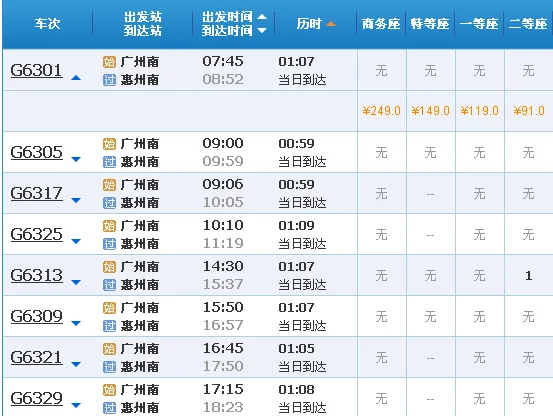The image size is (553, 416).
Task: Click duration 01:08 for G6329
Action: pos(296,390)
